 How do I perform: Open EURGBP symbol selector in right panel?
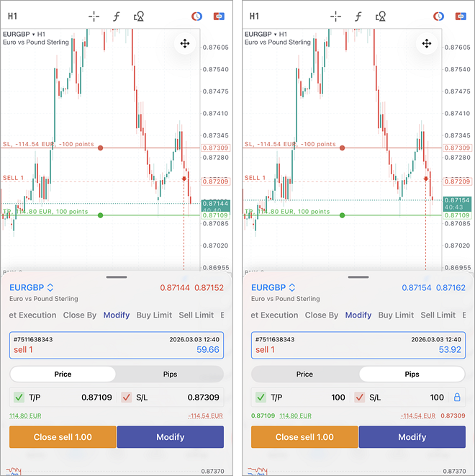(273, 287)
